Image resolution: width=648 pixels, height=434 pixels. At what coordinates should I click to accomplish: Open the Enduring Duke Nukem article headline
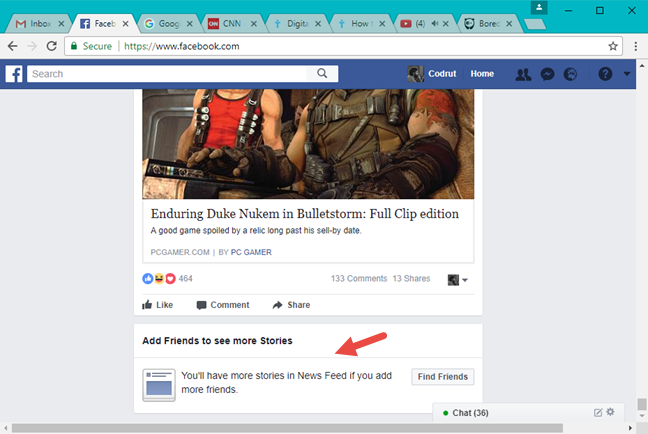click(x=305, y=214)
